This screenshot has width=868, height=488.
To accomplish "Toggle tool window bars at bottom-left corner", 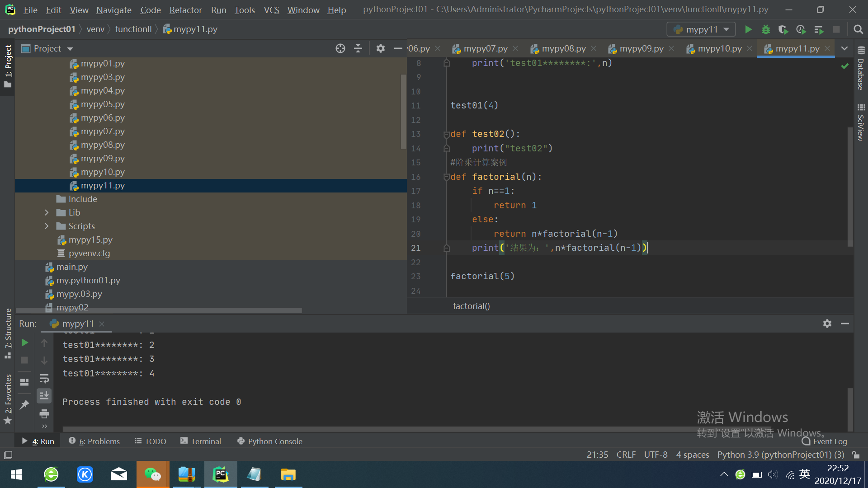I will click(x=8, y=455).
